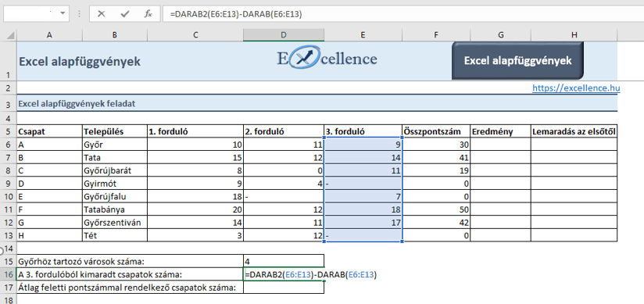Image resolution: width=644 pixels, height=304 pixels.
Task: Click cell D16 with the DARAB2 formula
Action: tap(284, 274)
